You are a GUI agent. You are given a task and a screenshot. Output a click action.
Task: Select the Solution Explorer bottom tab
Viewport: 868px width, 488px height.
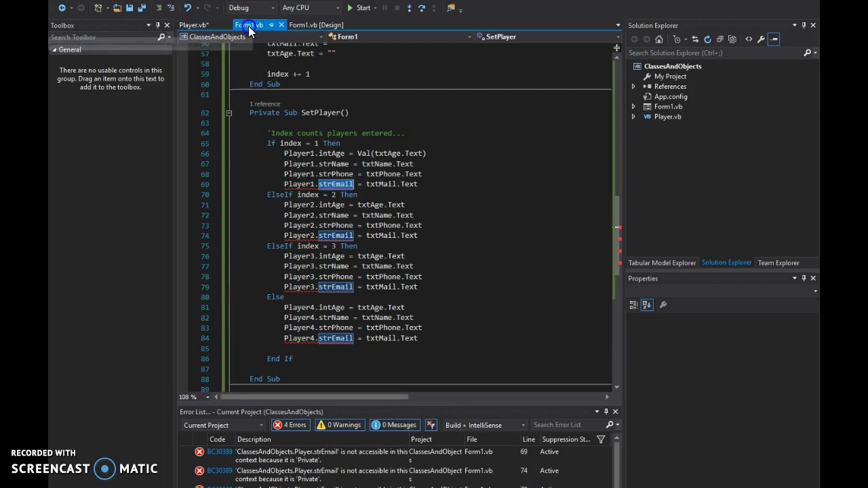726,263
